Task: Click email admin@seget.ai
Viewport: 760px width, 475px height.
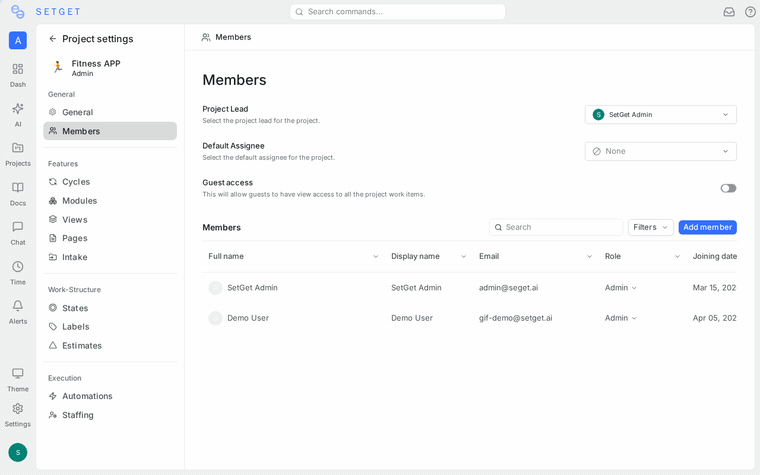Action: 508,288
